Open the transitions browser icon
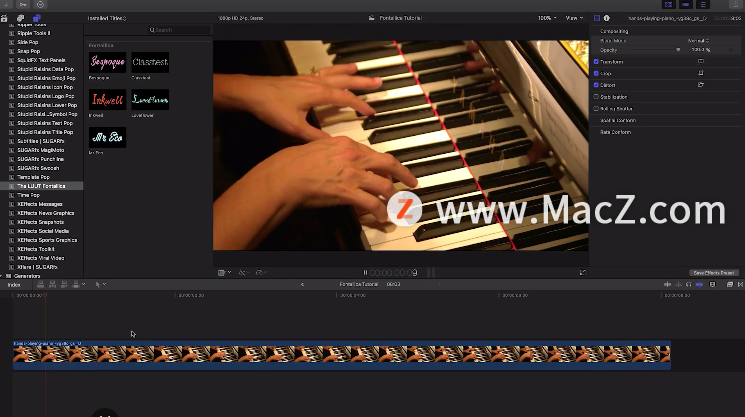 (x=740, y=284)
